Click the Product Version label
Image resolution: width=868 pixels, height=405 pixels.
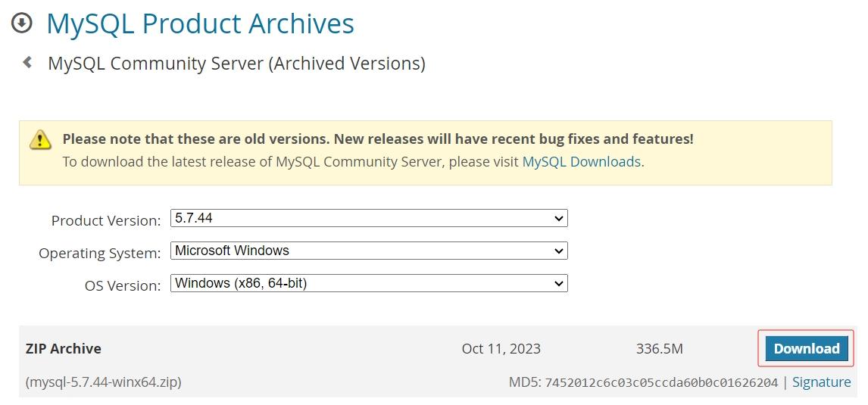[106, 221]
